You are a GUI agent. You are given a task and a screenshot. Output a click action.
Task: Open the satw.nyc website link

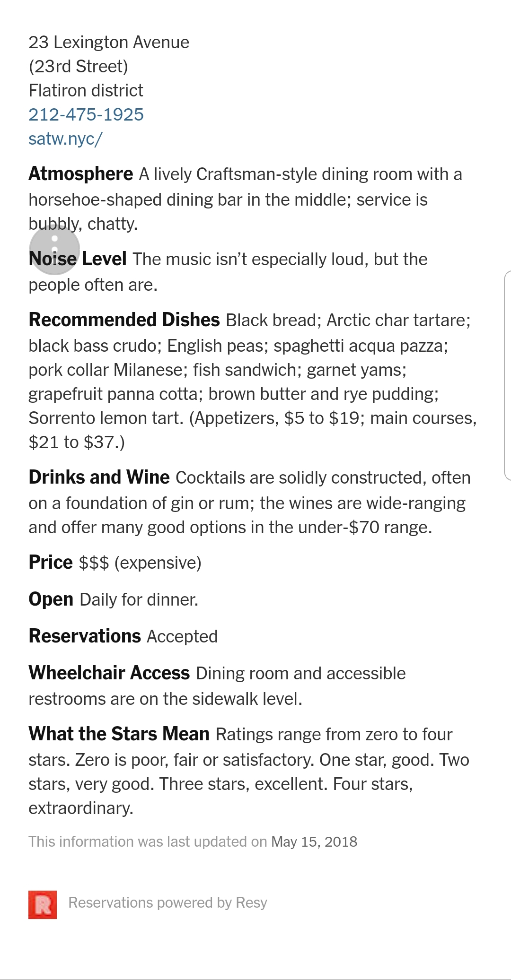point(65,139)
